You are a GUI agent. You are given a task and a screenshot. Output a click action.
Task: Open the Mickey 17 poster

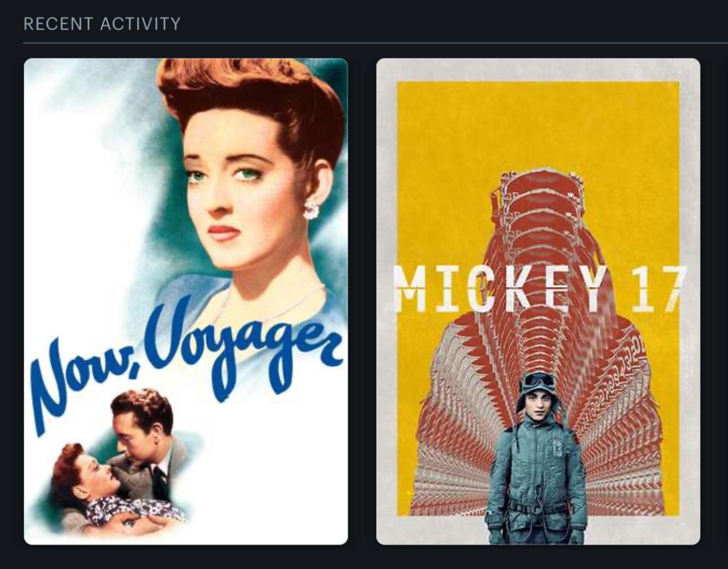tap(538, 301)
